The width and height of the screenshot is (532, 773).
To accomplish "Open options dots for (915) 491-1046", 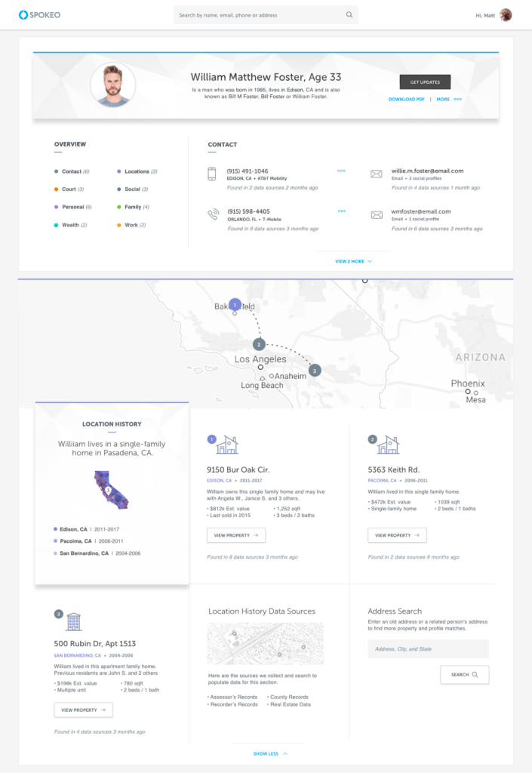I will tap(341, 171).
